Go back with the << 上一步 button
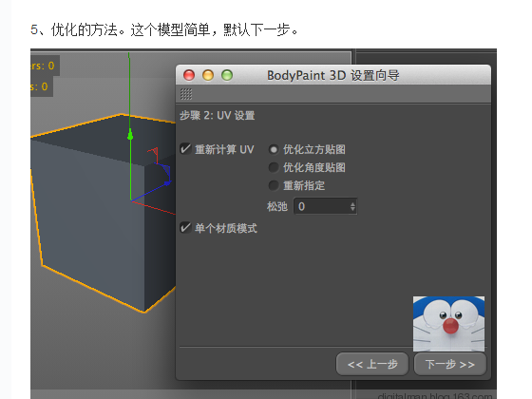Screen dimensions: 532x399 click(372, 365)
